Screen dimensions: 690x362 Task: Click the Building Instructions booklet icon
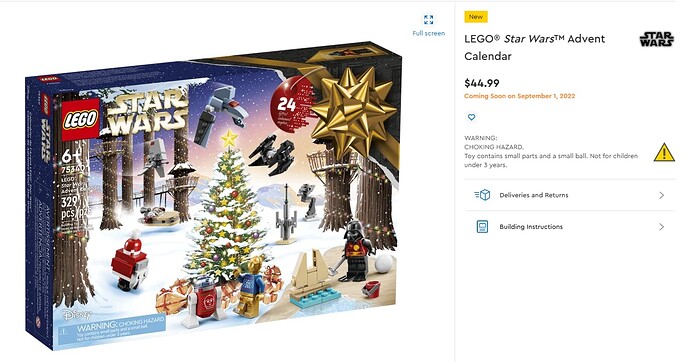tap(482, 227)
